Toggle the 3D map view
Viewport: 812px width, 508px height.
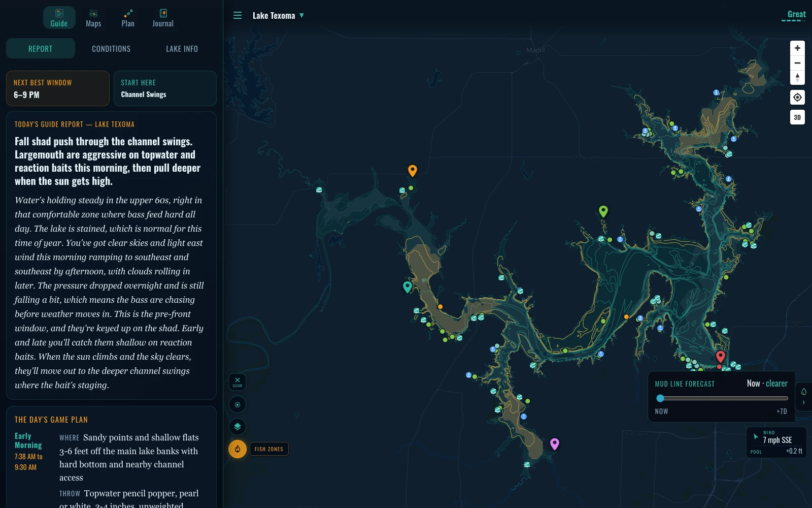point(797,117)
